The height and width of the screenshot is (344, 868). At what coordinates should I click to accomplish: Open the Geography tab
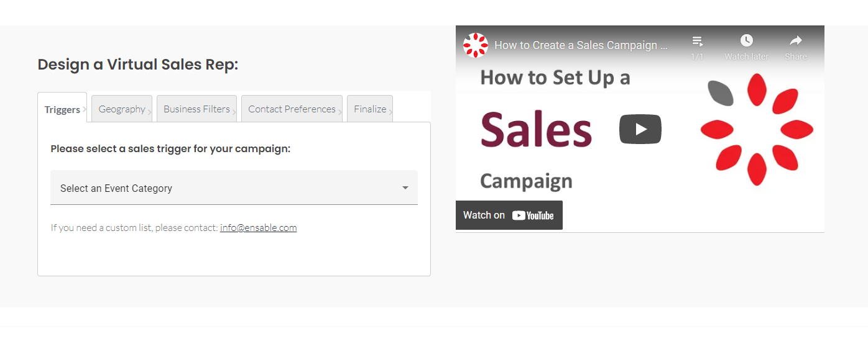tap(122, 109)
